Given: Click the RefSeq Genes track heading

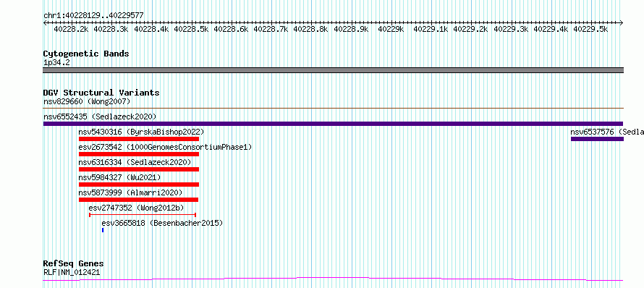Looking at the screenshot, I should click(x=74, y=263).
